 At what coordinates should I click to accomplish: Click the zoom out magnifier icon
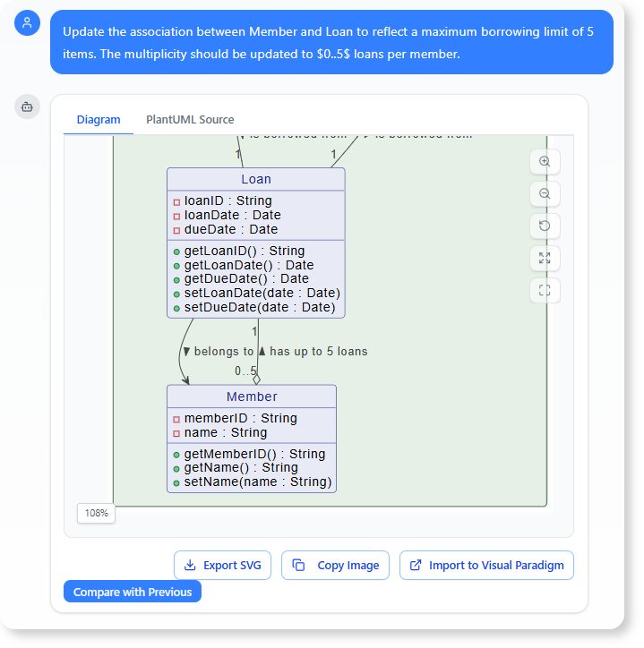coord(545,194)
